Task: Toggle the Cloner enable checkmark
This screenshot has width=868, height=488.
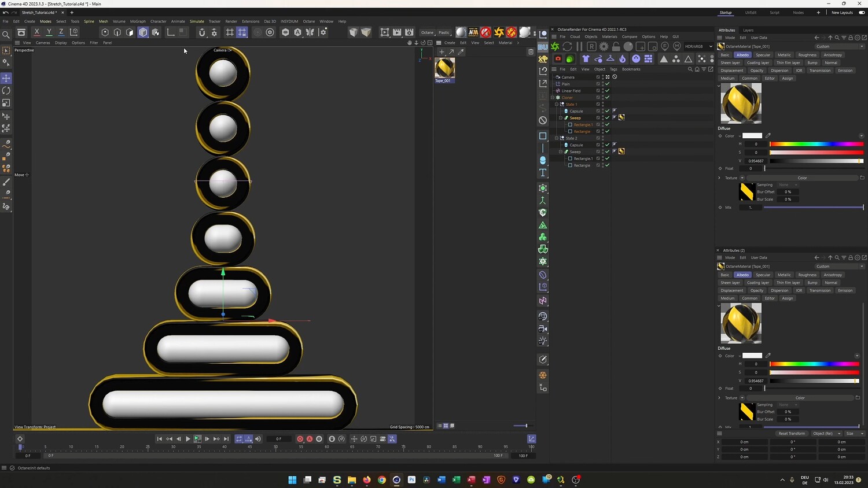Action: click(608, 98)
